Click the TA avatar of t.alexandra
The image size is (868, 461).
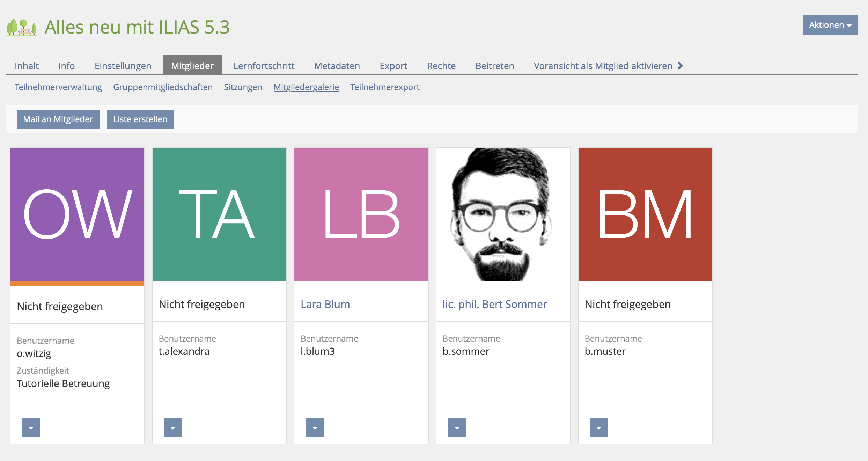(219, 214)
